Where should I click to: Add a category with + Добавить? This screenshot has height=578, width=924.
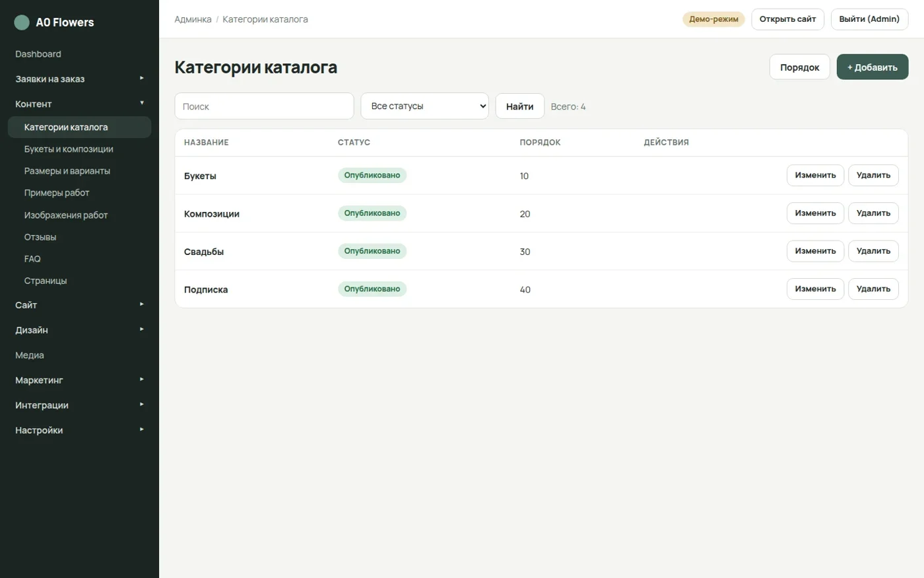pyautogui.click(x=873, y=67)
